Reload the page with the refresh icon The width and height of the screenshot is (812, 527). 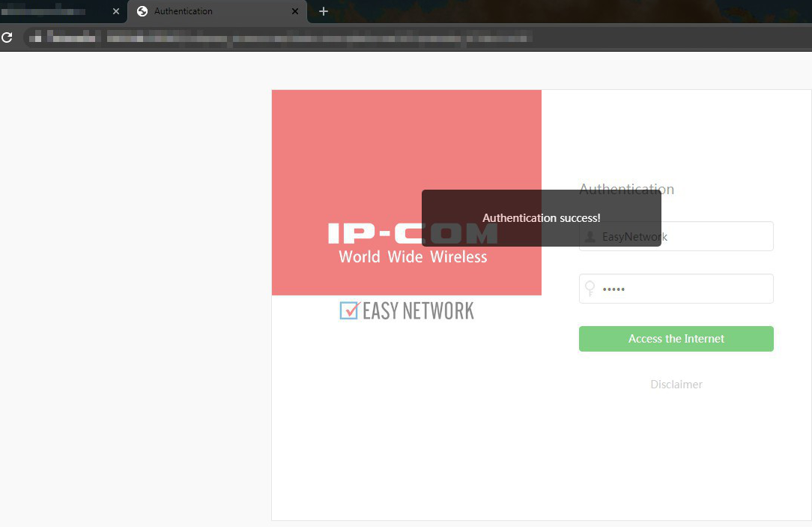(7, 37)
